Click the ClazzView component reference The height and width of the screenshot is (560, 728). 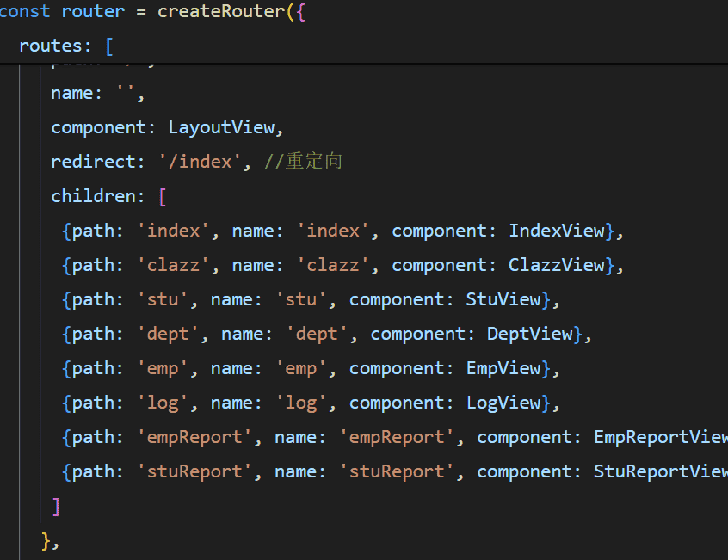[x=557, y=265]
